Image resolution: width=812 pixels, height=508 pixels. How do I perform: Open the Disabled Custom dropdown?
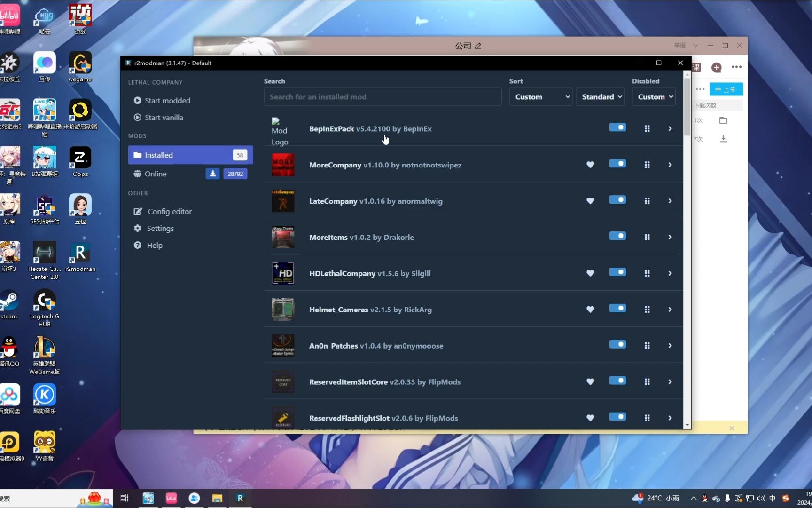point(654,97)
